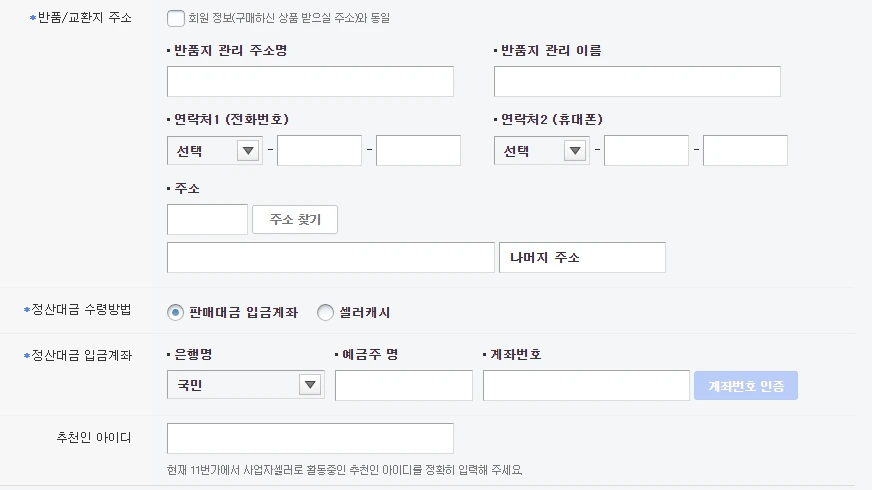Select 판매대금 입금계좌 radio option
The width and height of the screenshot is (872, 490).
tap(176, 313)
